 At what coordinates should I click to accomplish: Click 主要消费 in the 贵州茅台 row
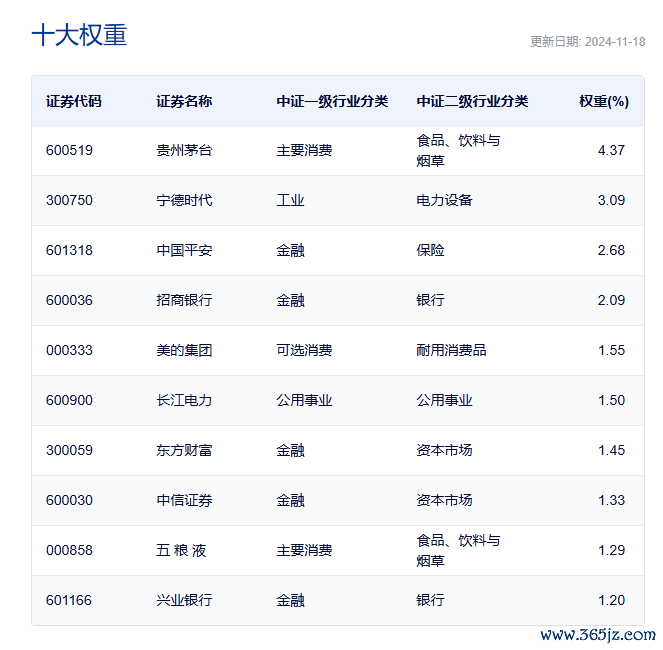coord(304,150)
